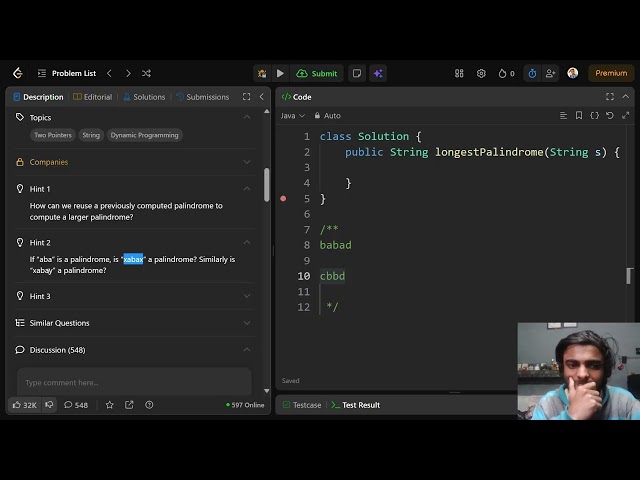This screenshot has width=640, height=480.
Task: Select the String topic tag
Action: tap(91, 135)
